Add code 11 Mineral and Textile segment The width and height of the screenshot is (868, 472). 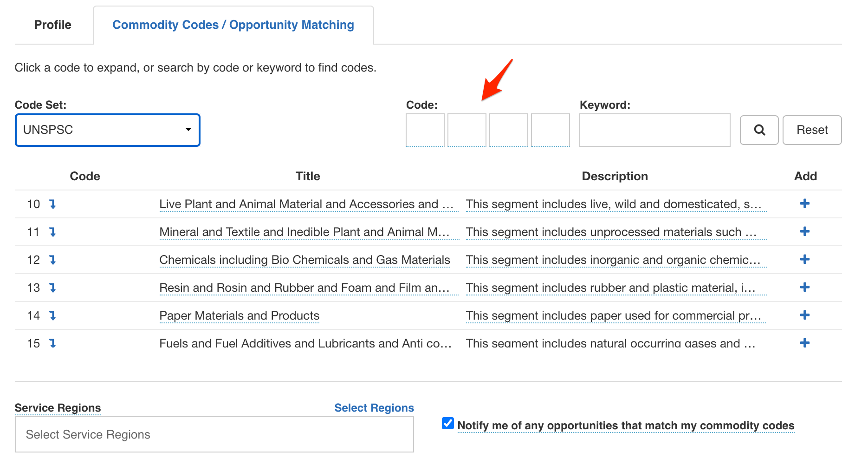click(x=804, y=231)
